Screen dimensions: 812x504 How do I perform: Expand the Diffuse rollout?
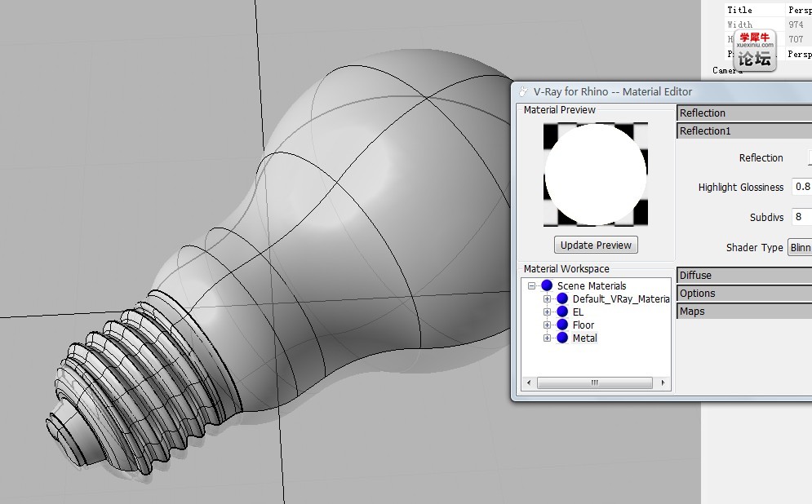tap(744, 276)
